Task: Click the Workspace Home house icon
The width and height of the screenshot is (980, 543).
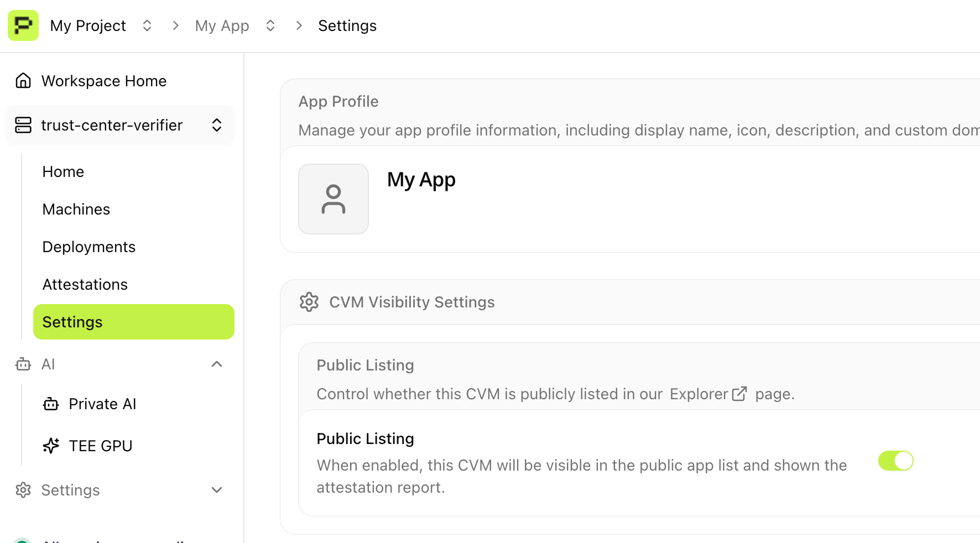Action: pyautogui.click(x=23, y=80)
